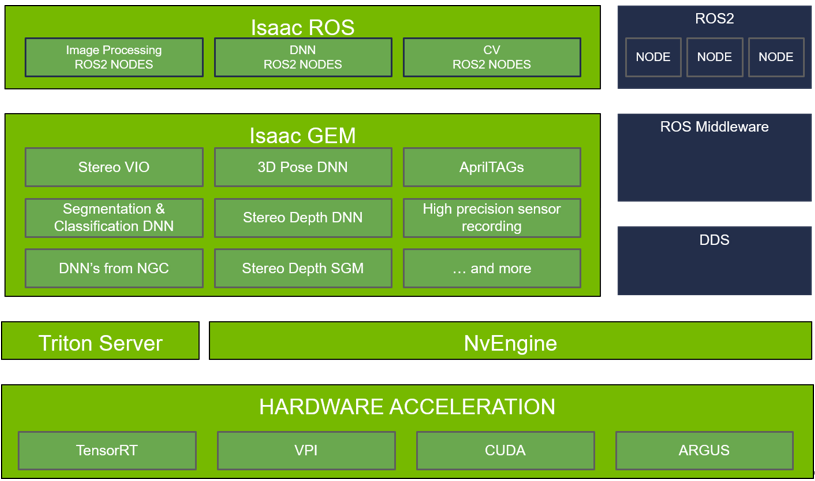Viewport: 815px width, 481px height.
Task: Select the DNN ROS2 NODES box
Action: [303, 57]
